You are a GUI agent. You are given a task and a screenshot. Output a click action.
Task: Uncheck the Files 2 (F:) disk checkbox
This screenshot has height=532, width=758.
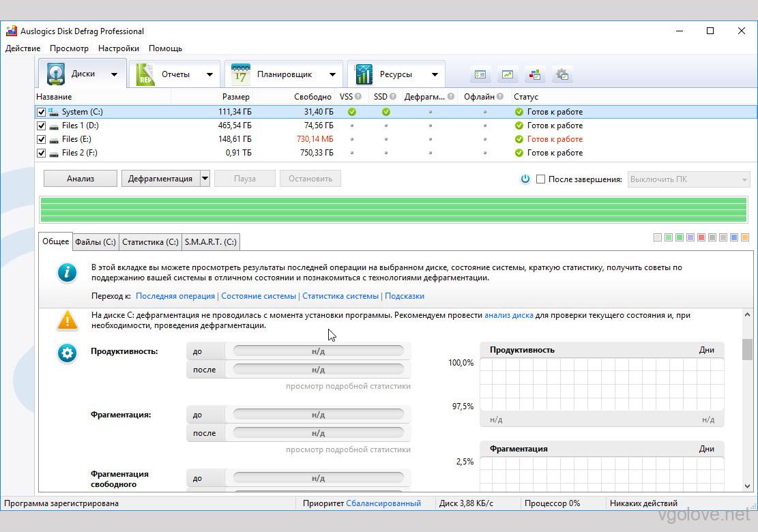click(x=42, y=153)
